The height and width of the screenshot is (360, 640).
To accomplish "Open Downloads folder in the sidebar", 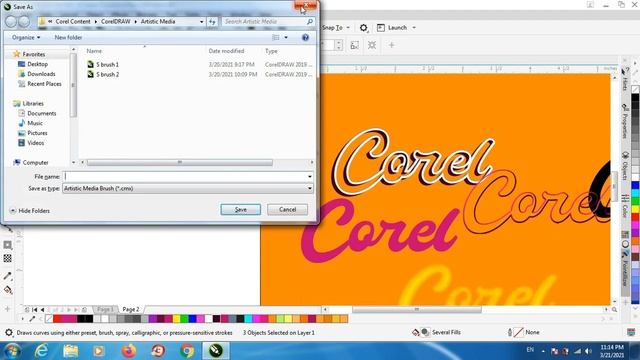I will 37,74.
